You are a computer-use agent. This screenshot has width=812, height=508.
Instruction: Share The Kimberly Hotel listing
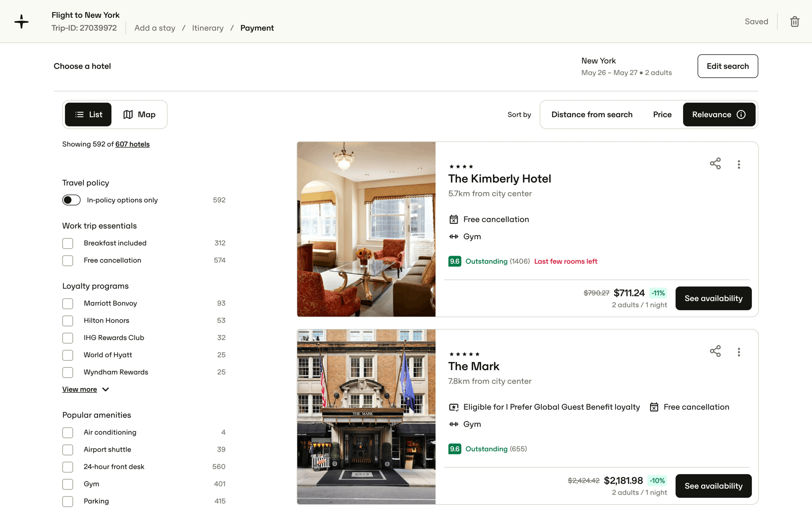(715, 164)
